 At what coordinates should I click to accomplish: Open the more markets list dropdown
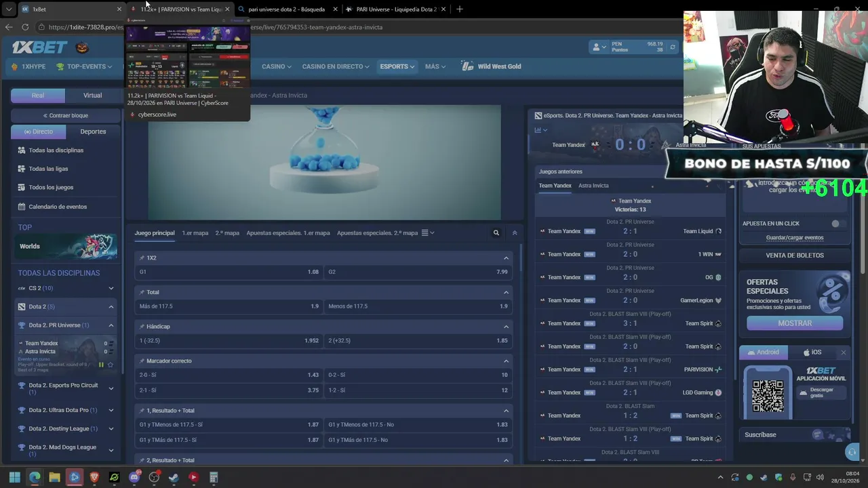tap(428, 233)
